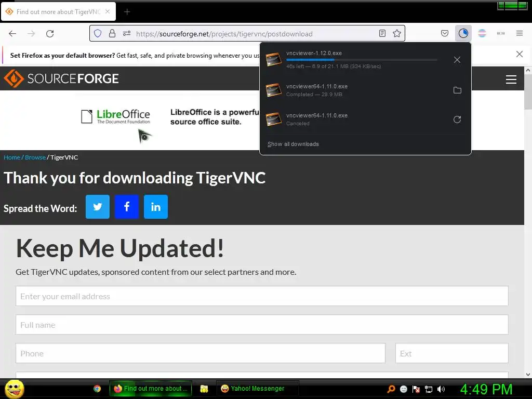The width and height of the screenshot is (532, 399).
Task: Open the volume speaker tray icon
Action: click(x=441, y=389)
